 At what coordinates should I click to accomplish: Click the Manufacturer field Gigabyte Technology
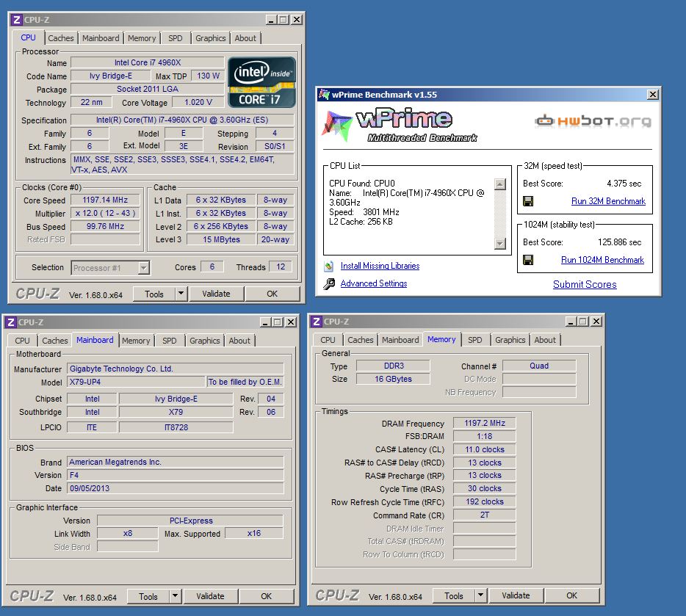click(175, 369)
